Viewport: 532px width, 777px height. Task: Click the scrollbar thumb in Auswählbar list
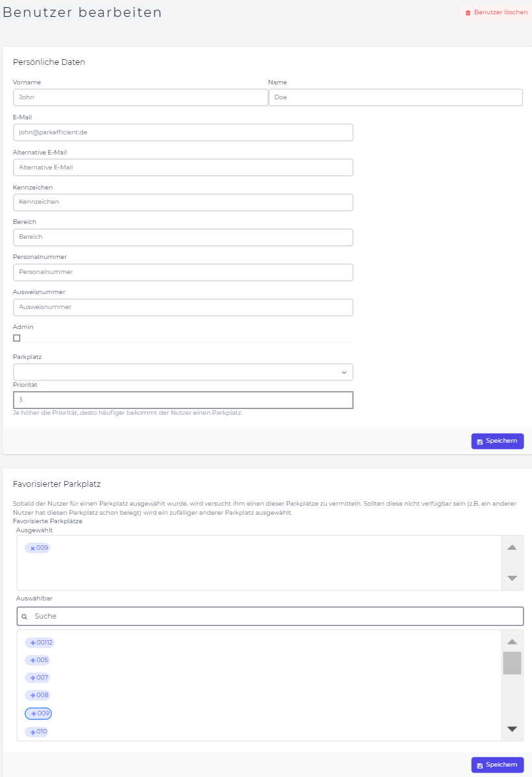click(x=512, y=663)
